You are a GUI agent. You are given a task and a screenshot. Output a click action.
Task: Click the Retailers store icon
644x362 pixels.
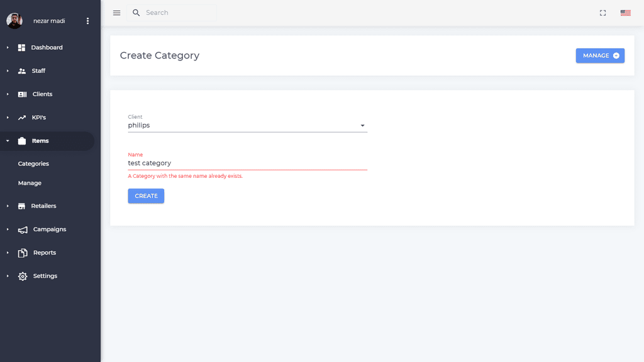pos(22,206)
